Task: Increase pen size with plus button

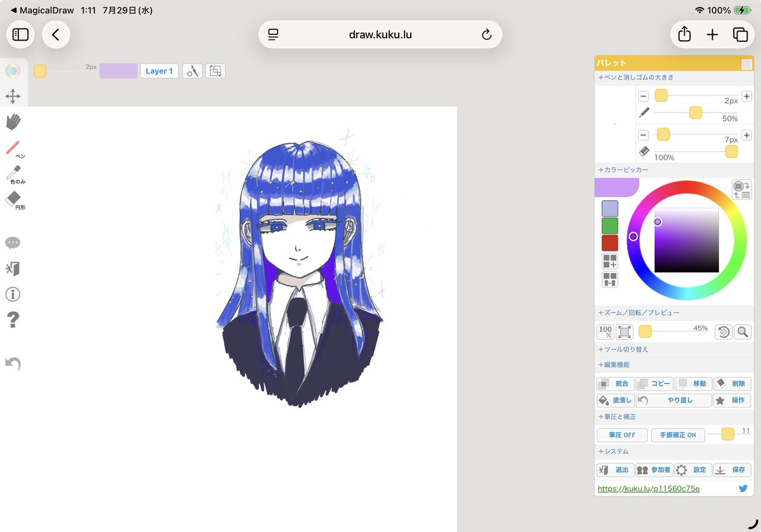Action: (746, 96)
